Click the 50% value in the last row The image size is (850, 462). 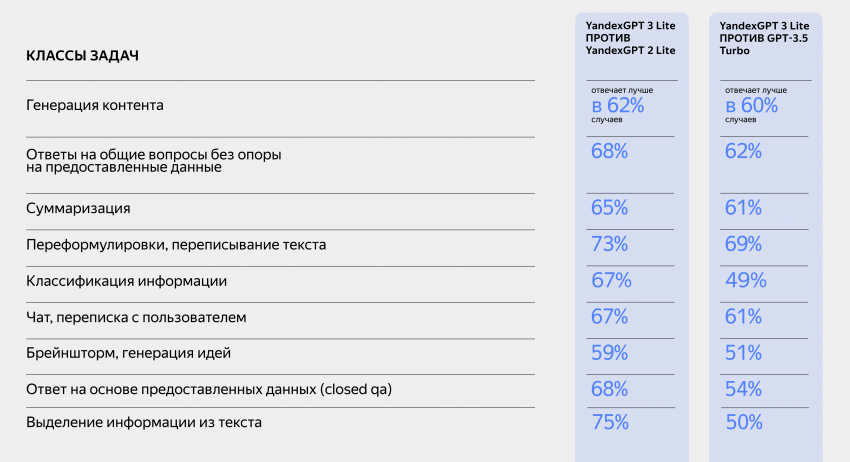point(744,423)
